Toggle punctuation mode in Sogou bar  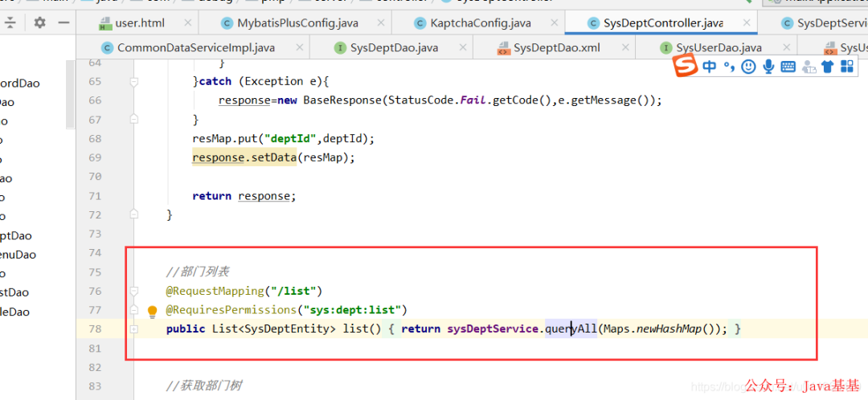(729, 67)
